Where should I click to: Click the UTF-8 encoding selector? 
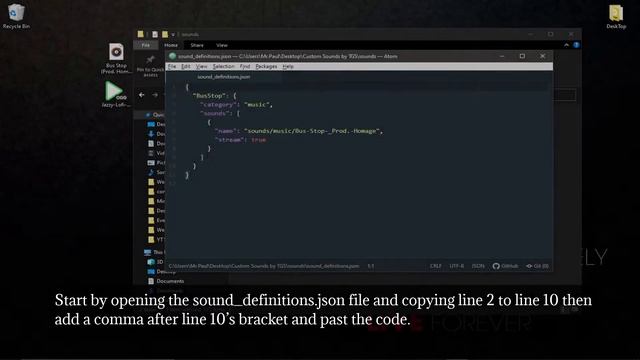456,266
